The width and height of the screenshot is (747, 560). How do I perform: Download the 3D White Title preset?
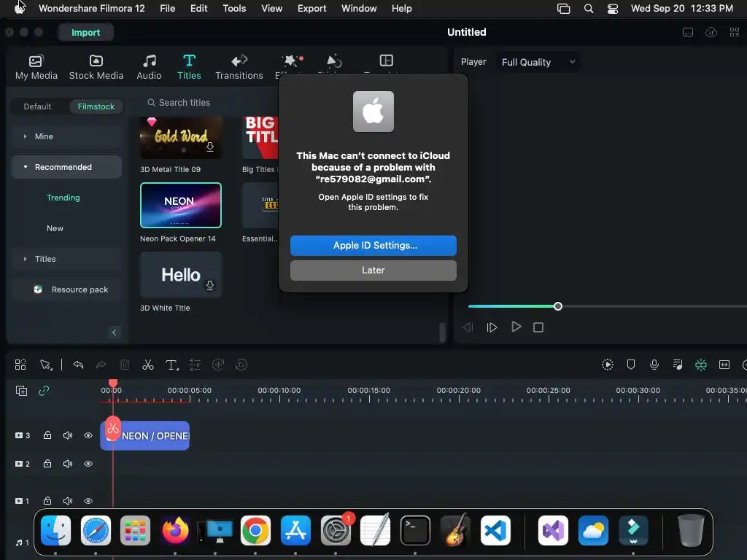(x=209, y=285)
